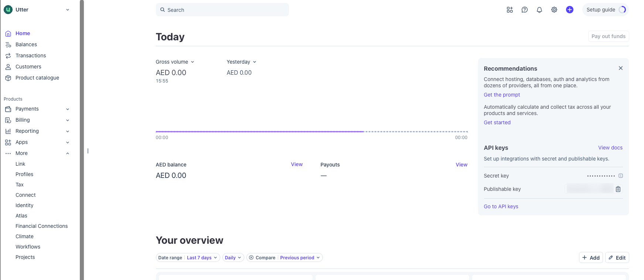Open the settings gear icon
Image resolution: width=644 pixels, height=280 pixels.
point(554,10)
